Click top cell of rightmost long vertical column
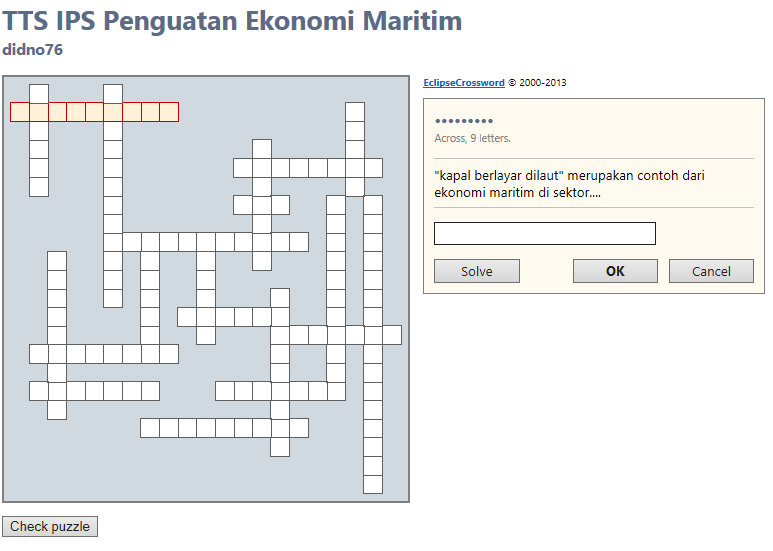This screenshot has height=551, width=773. [x=373, y=205]
